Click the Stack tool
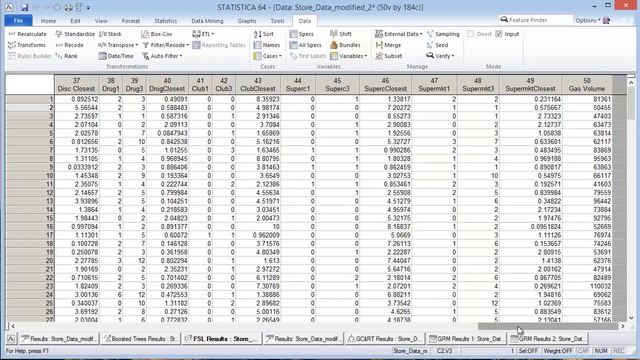 pyautogui.click(x=110, y=34)
